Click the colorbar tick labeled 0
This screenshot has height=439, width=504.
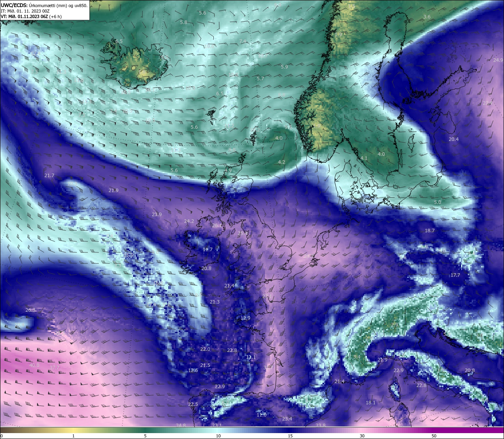point(1,436)
